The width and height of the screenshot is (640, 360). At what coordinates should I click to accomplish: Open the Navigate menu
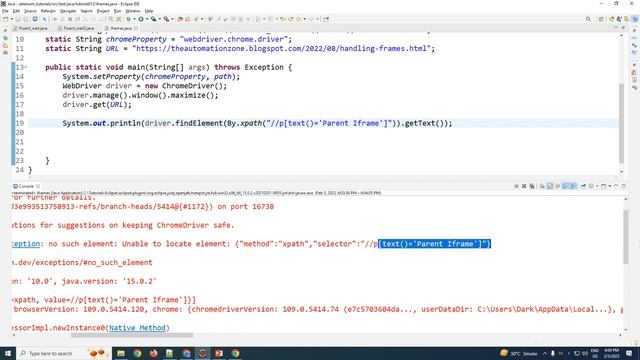click(x=67, y=11)
